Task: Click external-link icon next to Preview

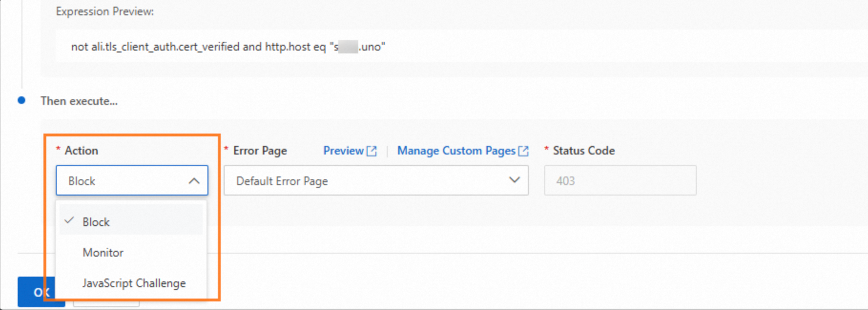Action: 372,151
